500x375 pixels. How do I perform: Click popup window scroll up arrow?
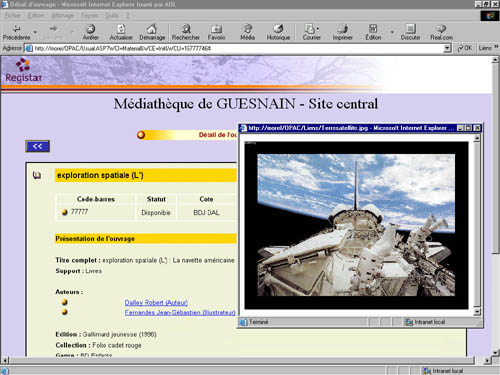(477, 138)
